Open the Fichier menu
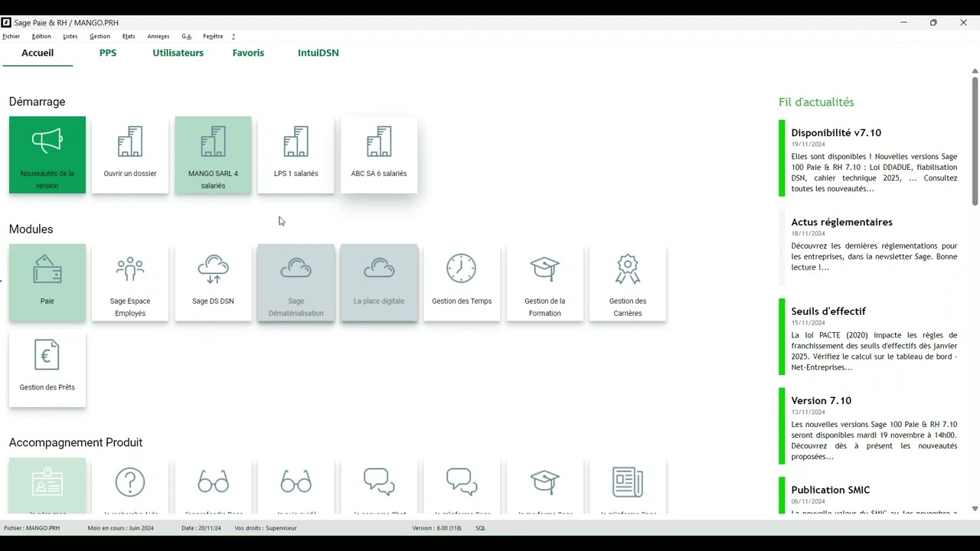980x551 pixels. [x=11, y=36]
